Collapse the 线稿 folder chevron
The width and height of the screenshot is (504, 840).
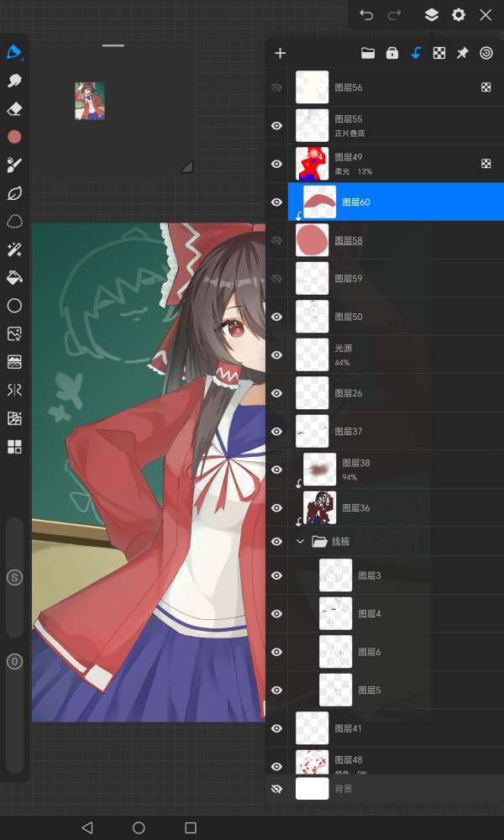point(300,542)
